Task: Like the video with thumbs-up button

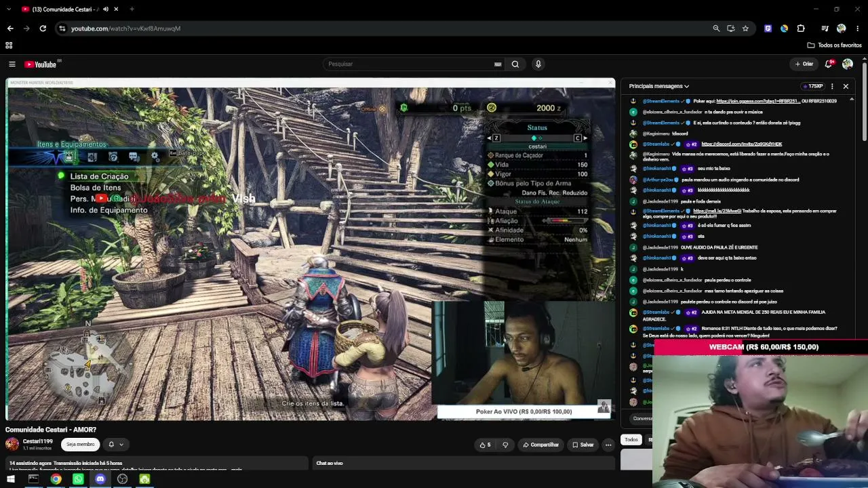Action: pos(485,445)
